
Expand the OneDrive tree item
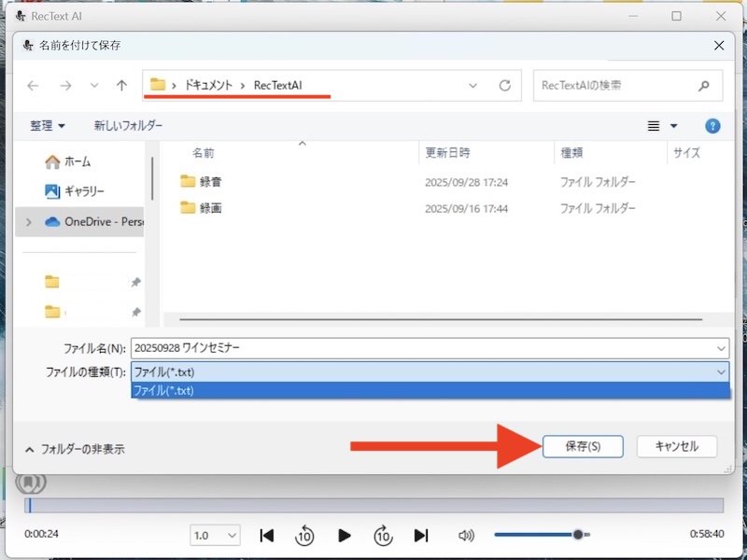[29, 221]
